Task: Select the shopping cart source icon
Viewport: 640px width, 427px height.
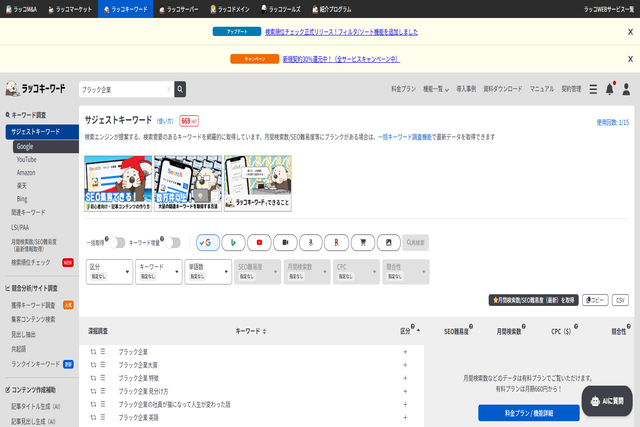Action: (363, 242)
